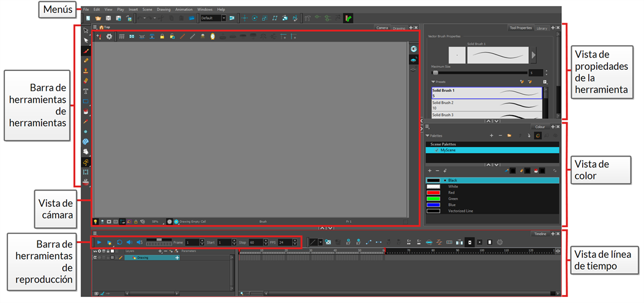Select the Solid Brush 1 preset
The height and width of the screenshot is (303, 644).
(487, 93)
